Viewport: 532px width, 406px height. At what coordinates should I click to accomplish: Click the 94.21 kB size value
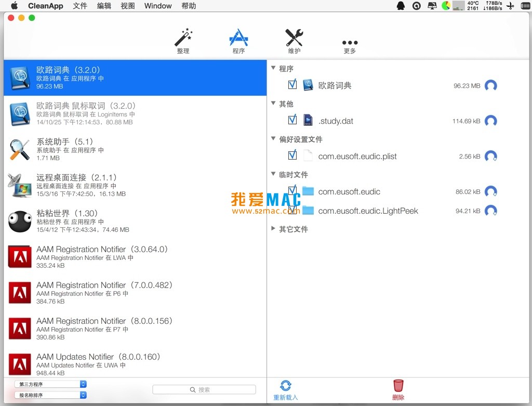tap(468, 211)
